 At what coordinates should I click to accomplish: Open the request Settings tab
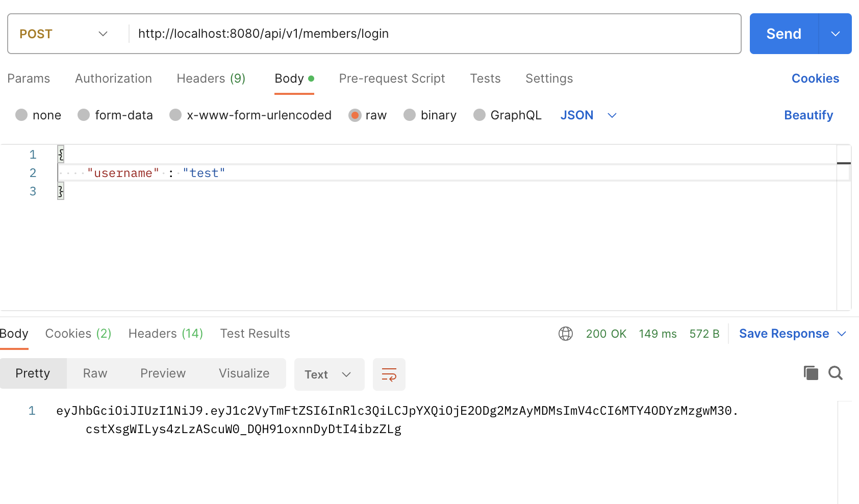pyautogui.click(x=549, y=79)
